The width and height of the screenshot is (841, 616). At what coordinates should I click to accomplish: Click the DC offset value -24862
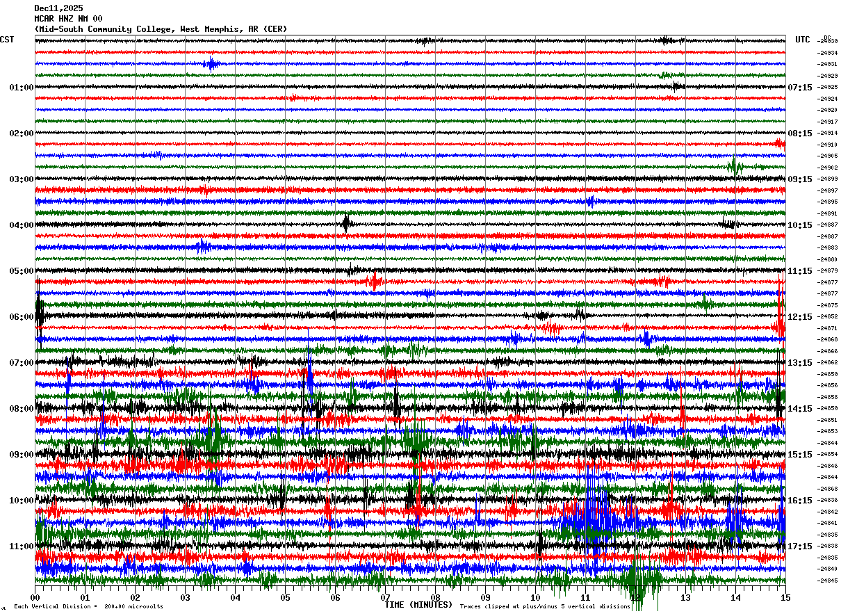[x=828, y=362]
